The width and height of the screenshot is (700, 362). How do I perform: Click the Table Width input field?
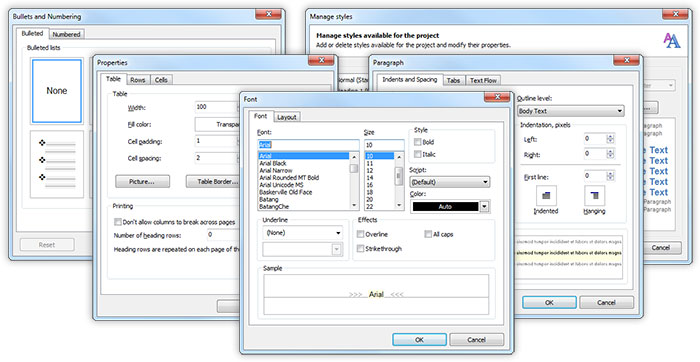point(217,107)
